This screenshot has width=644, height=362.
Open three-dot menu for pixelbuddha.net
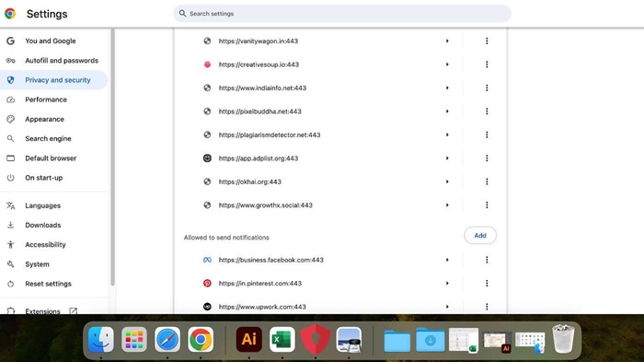[x=487, y=111]
